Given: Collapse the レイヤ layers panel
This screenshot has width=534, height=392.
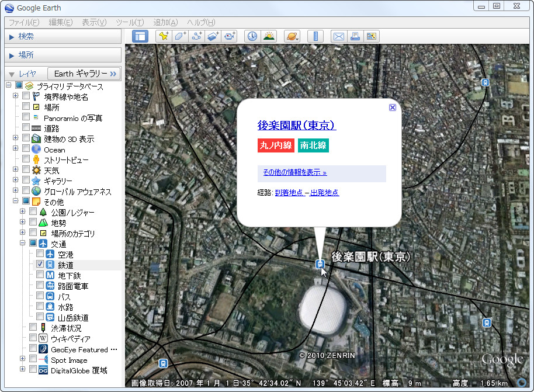Looking at the screenshot, I should [12, 74].
